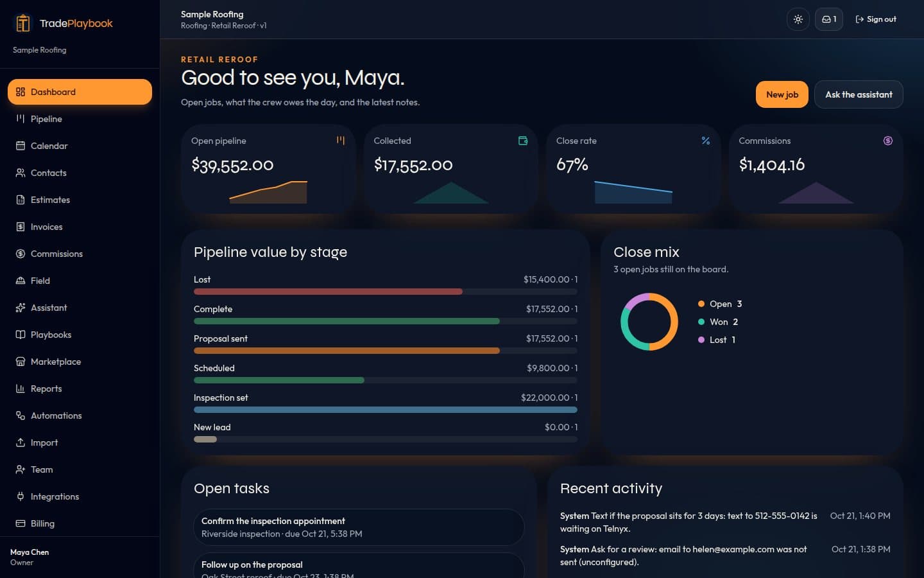The width and height of the screenshot is (924, 578).
Task: Click the Assistant sparkle icon
Action: [21, 308]
